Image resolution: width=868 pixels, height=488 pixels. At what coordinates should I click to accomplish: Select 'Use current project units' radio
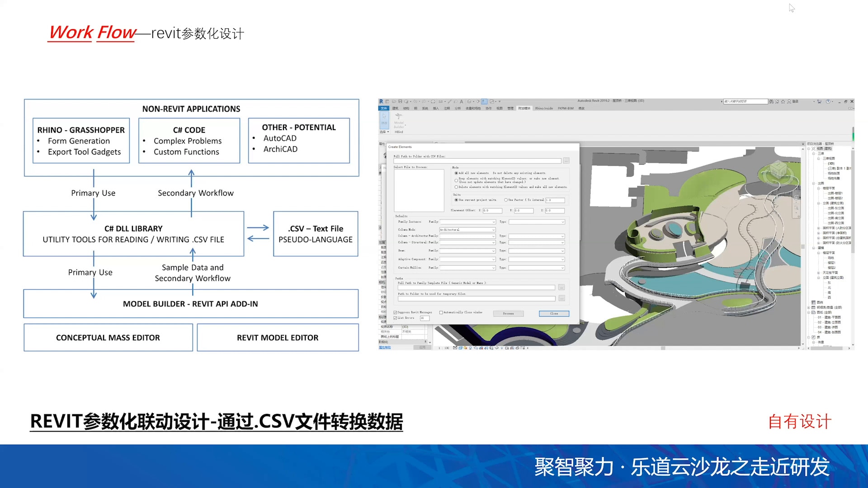[x=456, y=200]
